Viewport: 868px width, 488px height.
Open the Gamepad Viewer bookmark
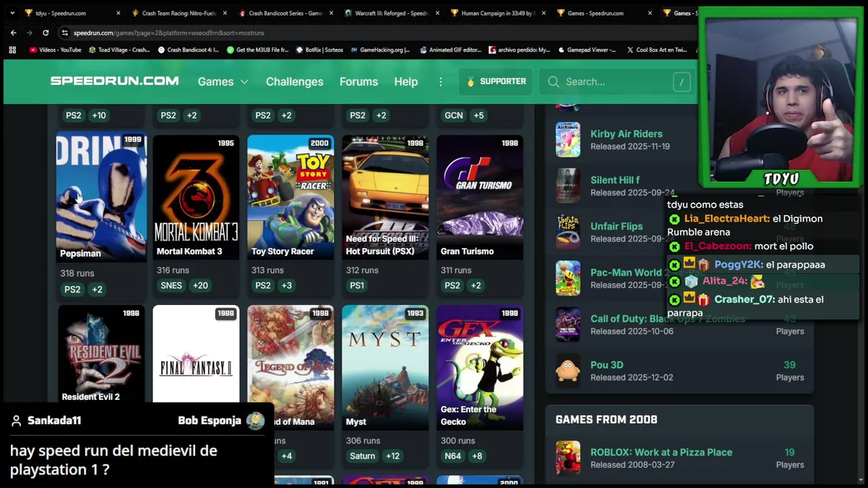(x=587, y=49)
